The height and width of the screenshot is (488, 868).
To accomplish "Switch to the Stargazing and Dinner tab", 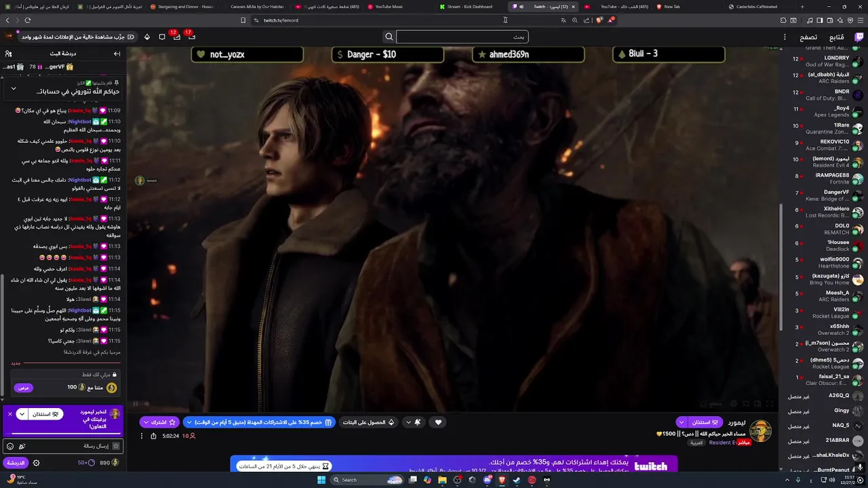I will (181, 7).
